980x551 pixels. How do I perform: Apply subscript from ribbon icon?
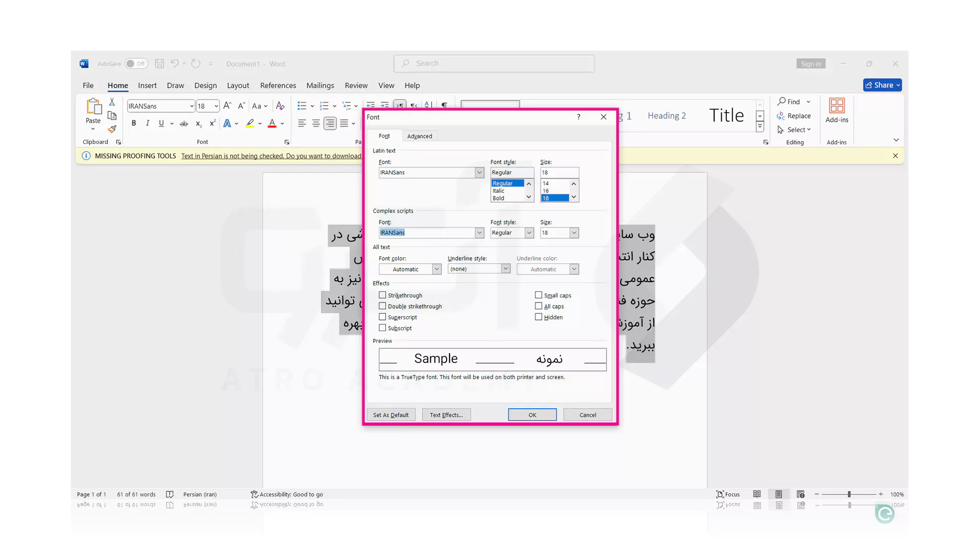[x=199, y=123]
